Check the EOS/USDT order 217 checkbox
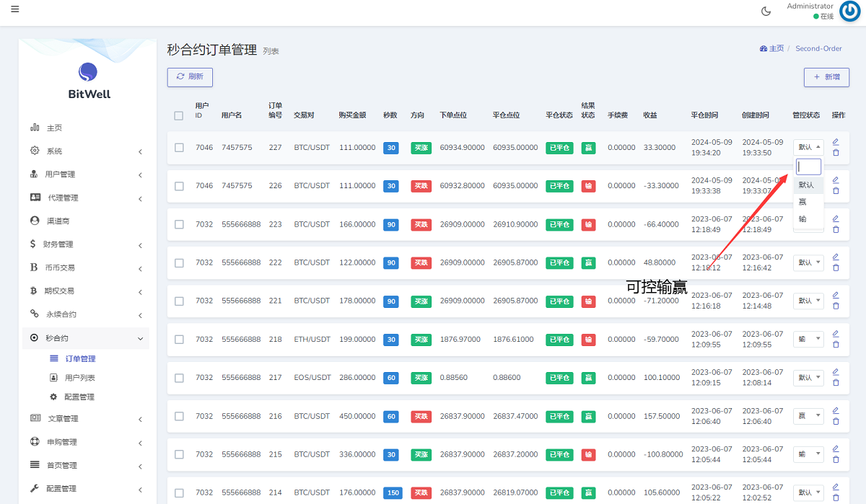This screenshot has width=866, height=504. [x=179, y=378]
